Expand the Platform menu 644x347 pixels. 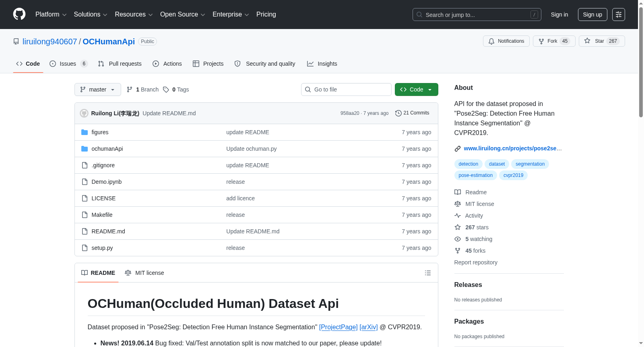tap(51, 15)
